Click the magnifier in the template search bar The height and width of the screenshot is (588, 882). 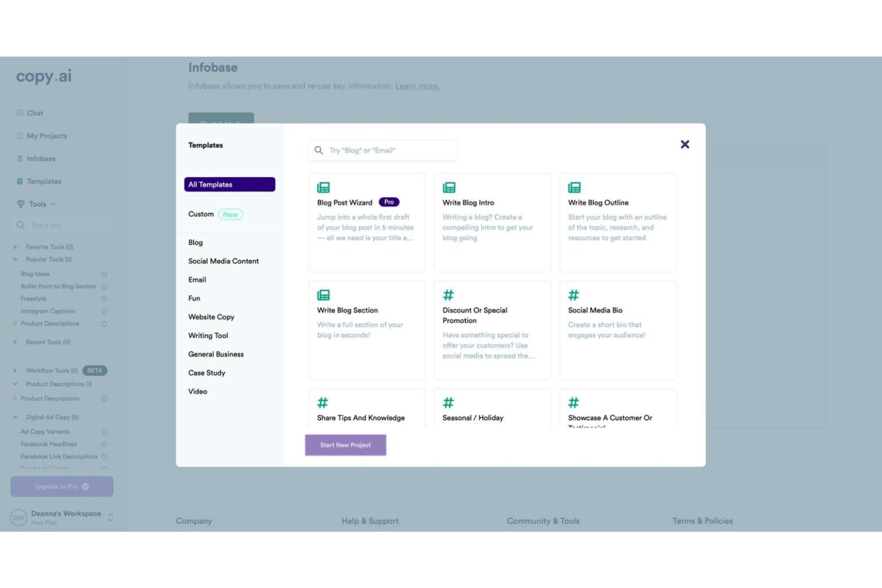(x=318, y=150)
